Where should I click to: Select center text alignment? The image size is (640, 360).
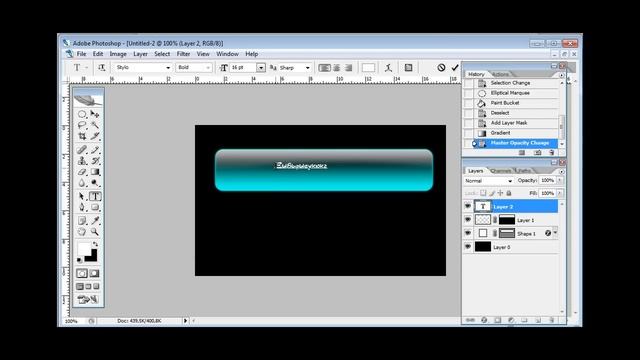(337, 68)
